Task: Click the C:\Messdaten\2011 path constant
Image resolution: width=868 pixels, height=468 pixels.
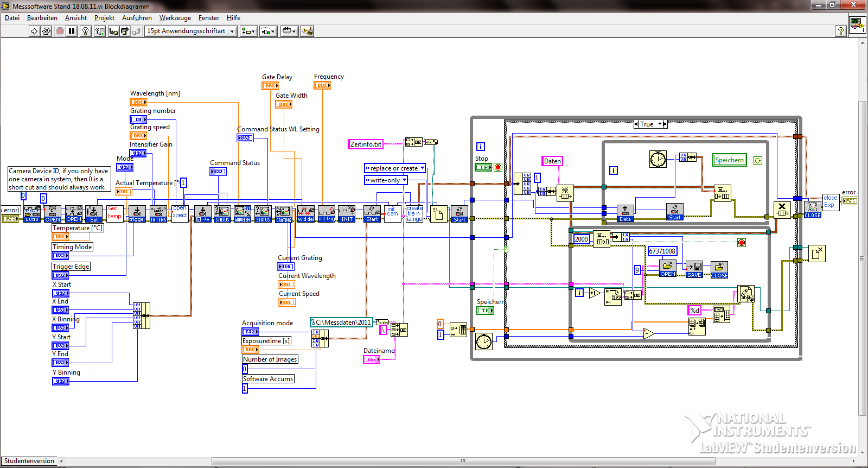Action: click(x=341, y=322)
